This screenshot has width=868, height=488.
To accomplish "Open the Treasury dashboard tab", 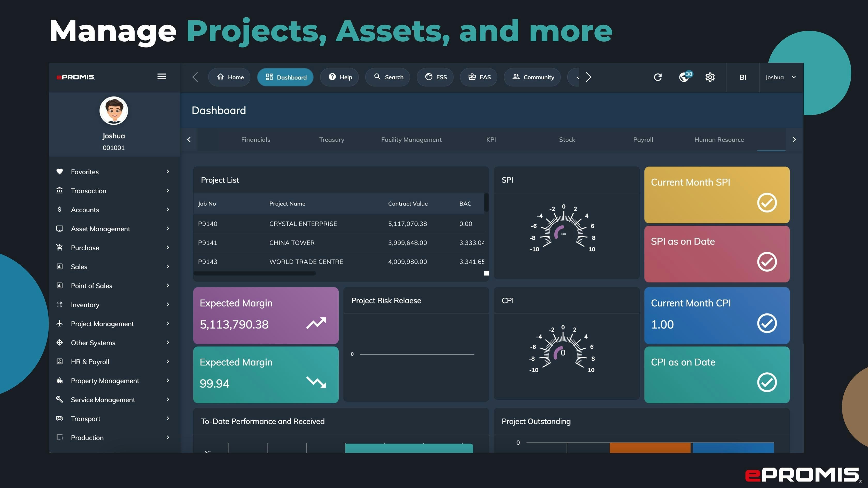I will tap(331, 139).
